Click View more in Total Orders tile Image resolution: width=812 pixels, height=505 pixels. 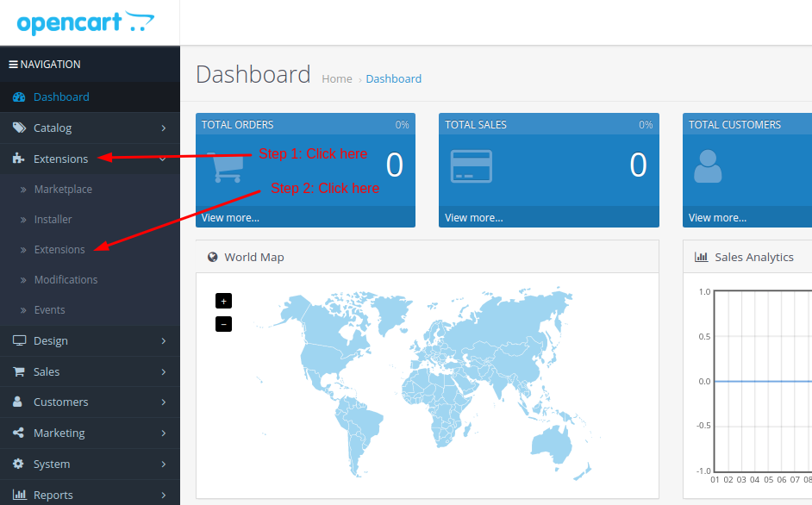(x=230, y=217)
